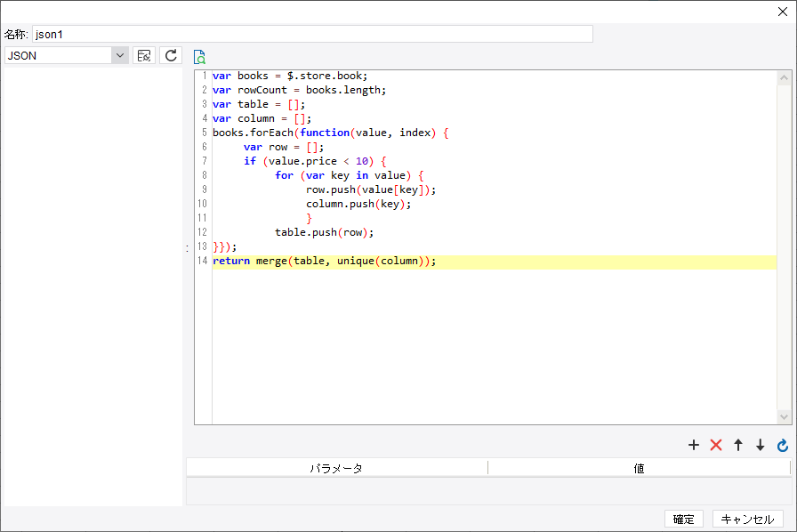Viewport: 797px width, 532px height.
Task: Click the red X icon to delete a parameter
Action: tap(716, 445)
